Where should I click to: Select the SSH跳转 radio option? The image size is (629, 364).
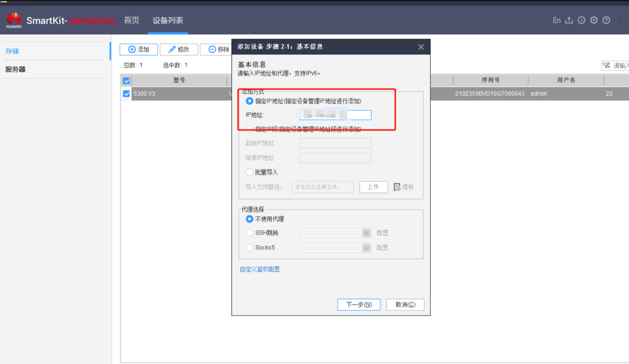pos(249,233)
